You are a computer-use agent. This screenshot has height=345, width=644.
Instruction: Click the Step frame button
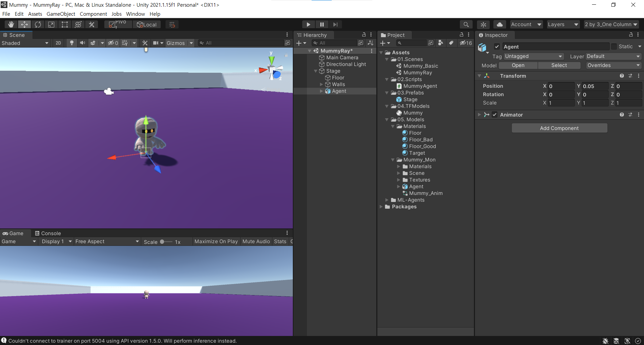pyautogui.click(x=335, y=24)
